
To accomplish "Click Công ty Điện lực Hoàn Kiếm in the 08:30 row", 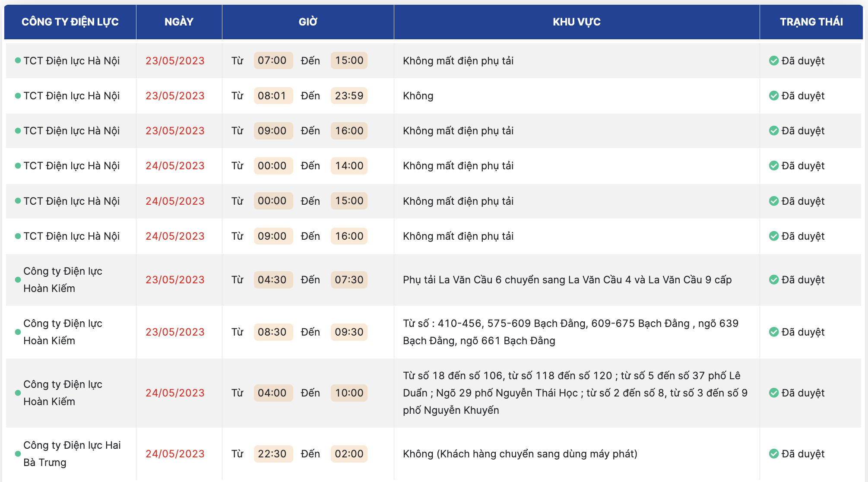I will click(63, 332).
